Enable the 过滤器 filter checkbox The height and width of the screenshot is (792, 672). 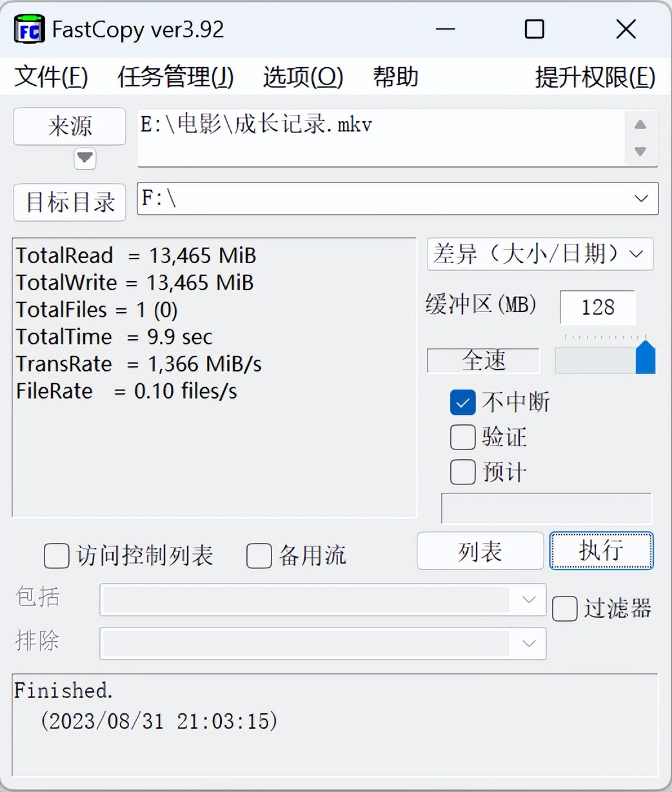click(564, 608)
